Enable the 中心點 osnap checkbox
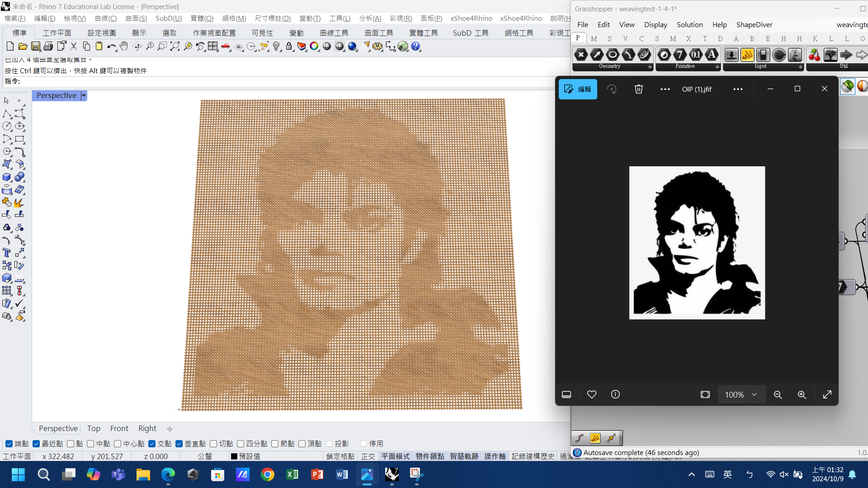 (x=118, y=444)
